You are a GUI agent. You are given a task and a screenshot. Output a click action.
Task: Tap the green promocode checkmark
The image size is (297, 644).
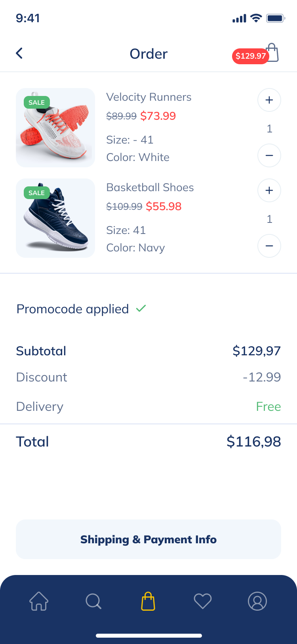pyautogui.click(x=141, y=308)
